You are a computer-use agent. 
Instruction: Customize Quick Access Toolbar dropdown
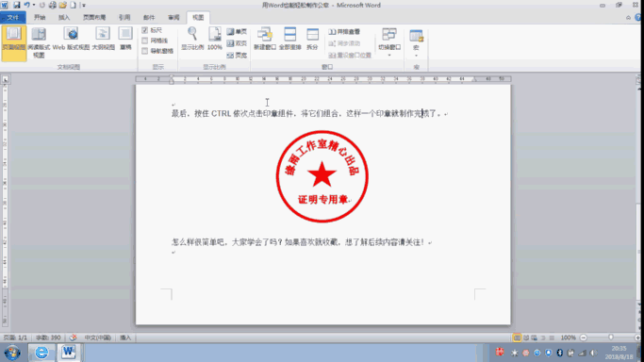pyautogui.click(x=83, y=6)
